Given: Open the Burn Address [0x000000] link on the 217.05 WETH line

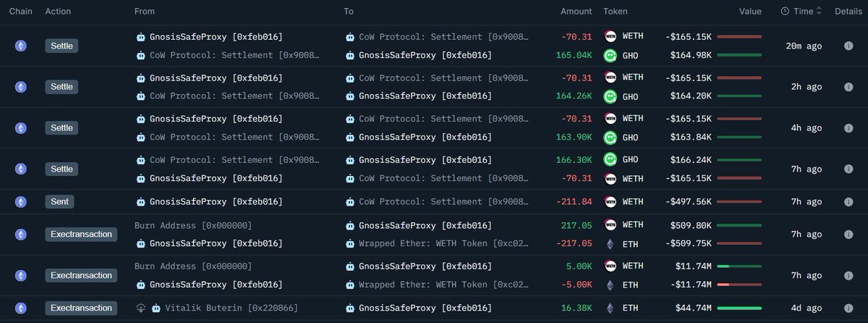Looking at the screenshot, I should [x=193, y=225].
